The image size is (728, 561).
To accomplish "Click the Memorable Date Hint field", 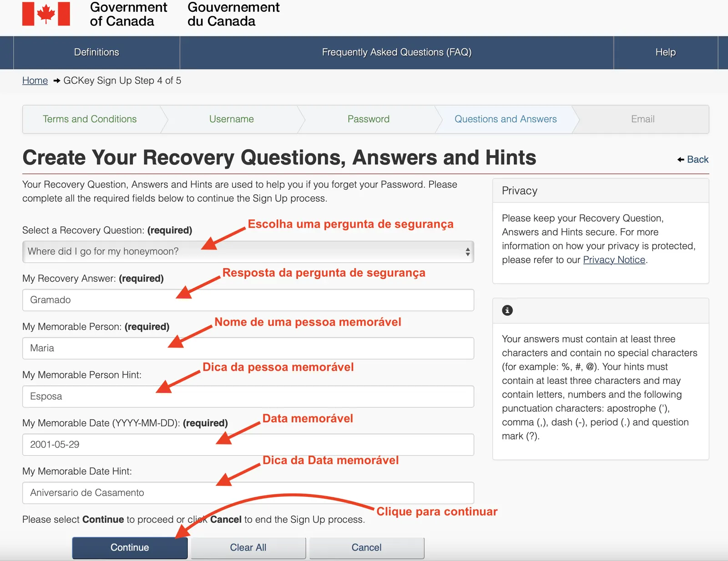I will [x=248, y=493].
